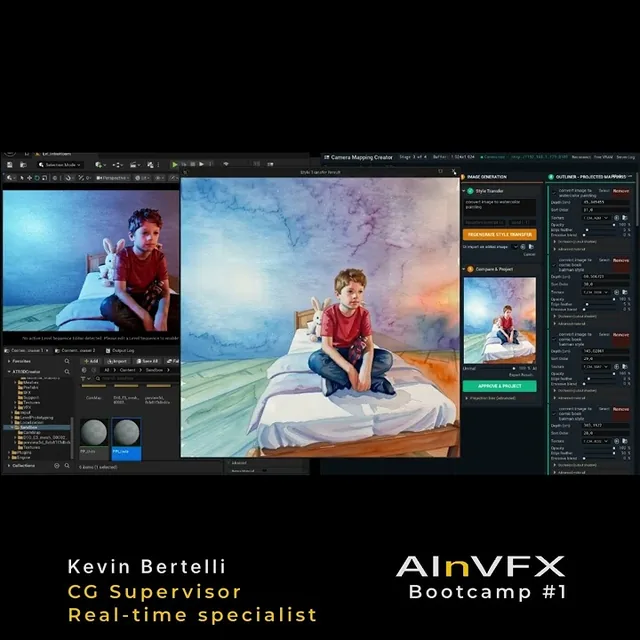Click the Regenerate Style Transfer button
The height and width of the screenshot is (640, 640).
click(x=500, y=235)
